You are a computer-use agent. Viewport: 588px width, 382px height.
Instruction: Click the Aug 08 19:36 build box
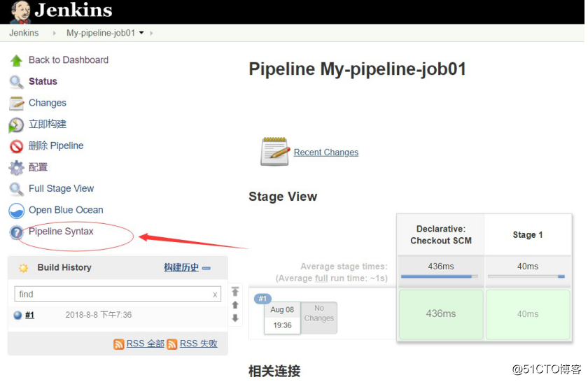coord(282,318)
